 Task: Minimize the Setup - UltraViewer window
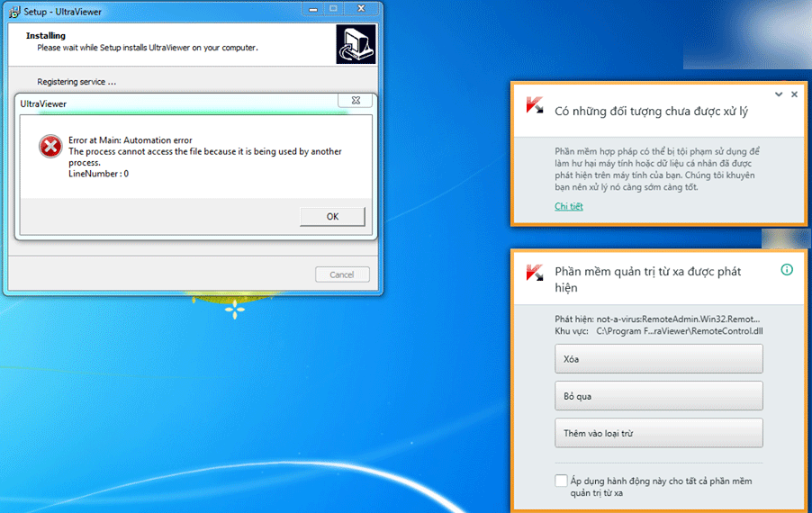point(313,9)
